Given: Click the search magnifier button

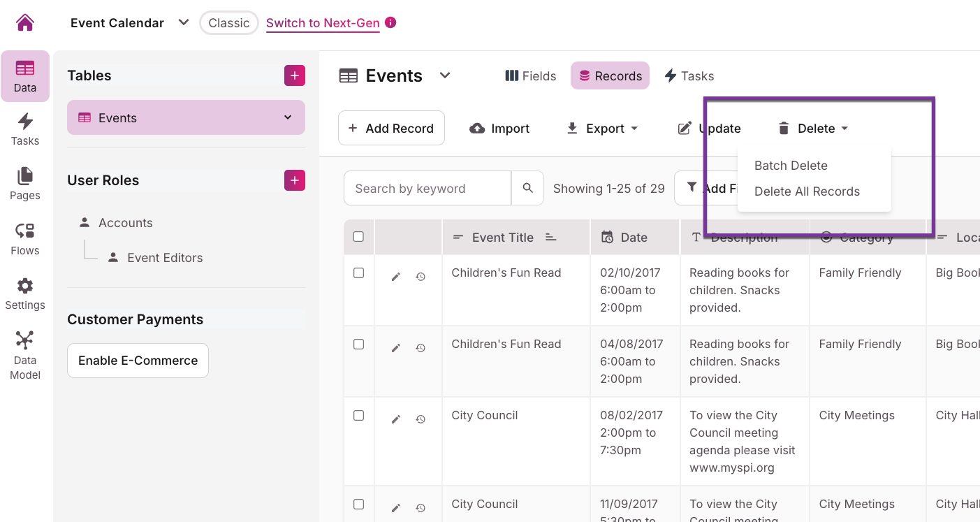Looking at the screenshot, I should (527, 188).
